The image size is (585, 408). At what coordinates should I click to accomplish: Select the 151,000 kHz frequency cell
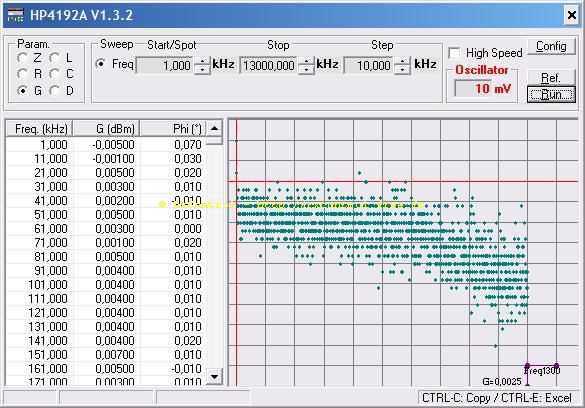pos(40,354)
